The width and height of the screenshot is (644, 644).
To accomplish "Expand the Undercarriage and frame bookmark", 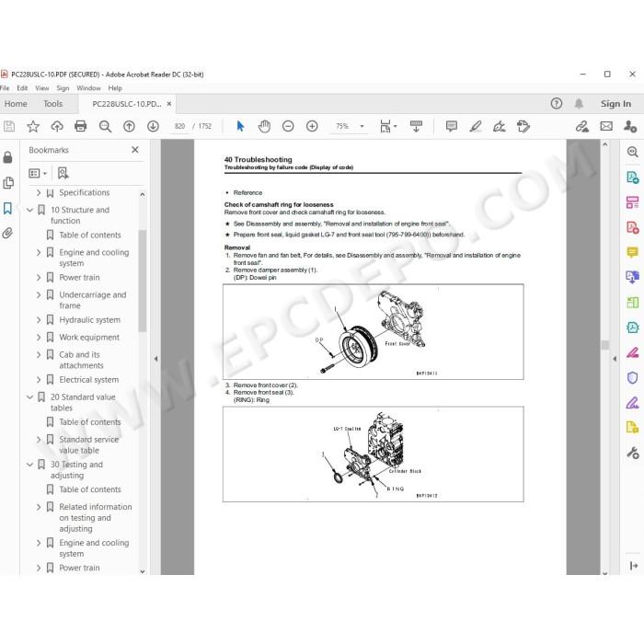I will tap(39, 295).
